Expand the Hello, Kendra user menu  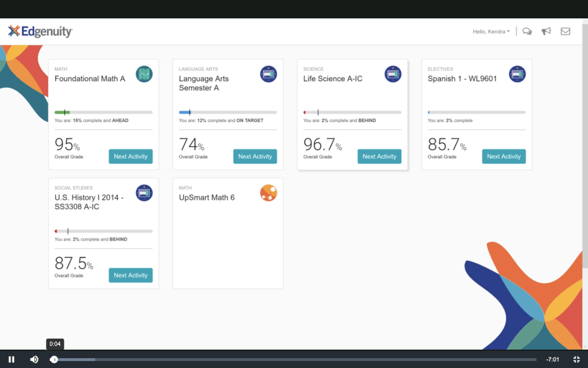pyautogui.click(x=491, y=32)
